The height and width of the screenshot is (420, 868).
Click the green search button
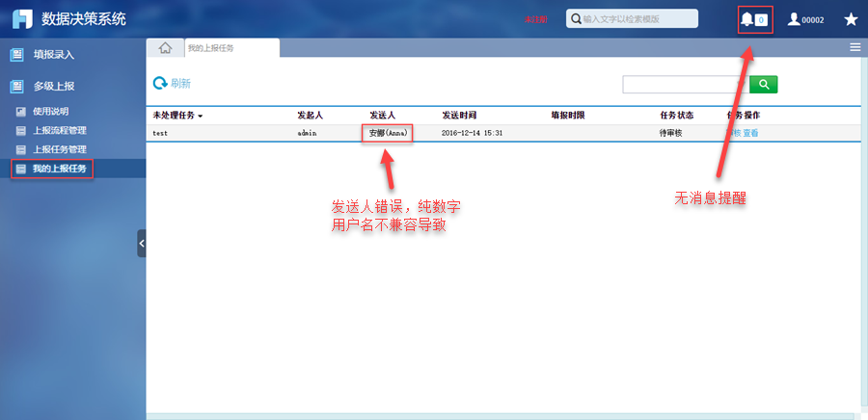pos(764,84)
